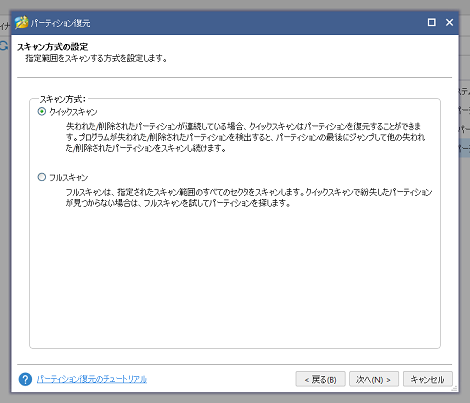Screen dimensions: 470x403
Task: Click the スキャン方式の設定 heading
Action: 52,47
